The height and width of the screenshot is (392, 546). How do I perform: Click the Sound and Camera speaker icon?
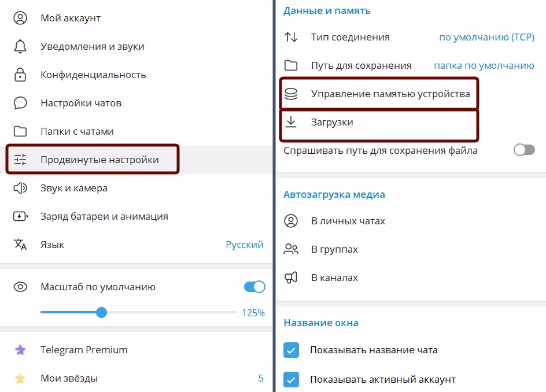(x=20, y=188)
